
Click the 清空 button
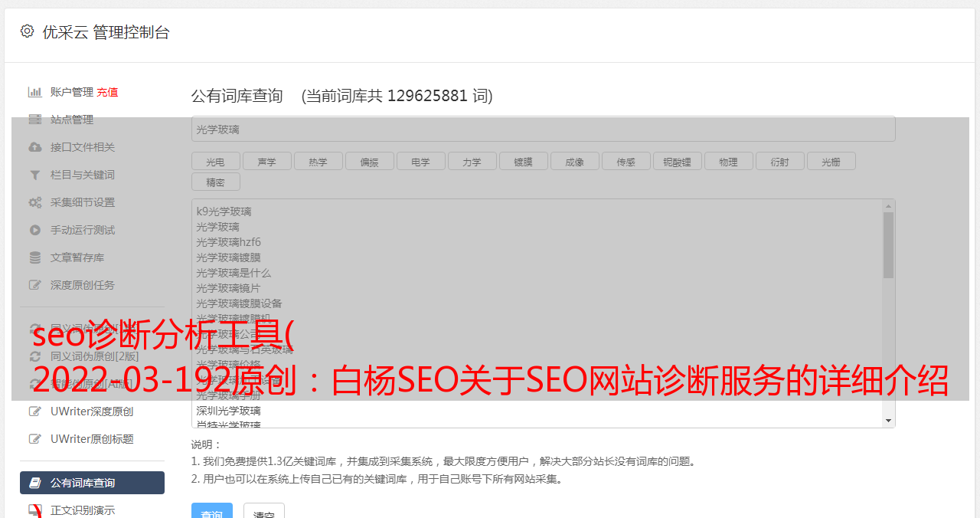click(264, 512)
